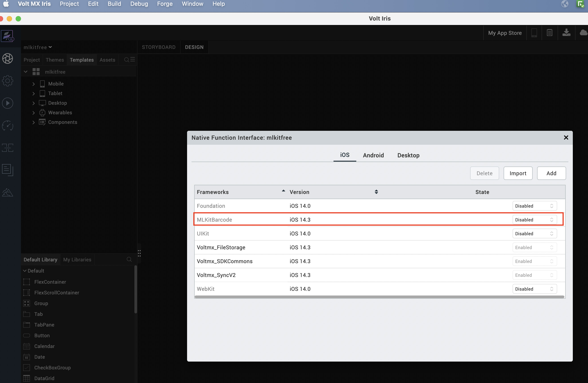Open the WebKit state dropdown
Image resolution: width=588 pixels, height=383 pixels.
point(534,289)
